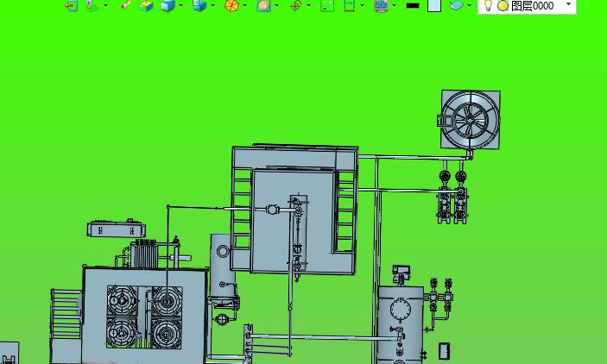Click the orange polyhedron icon
The height and width of the screenshot is (364, 607).
click(x=231, y=5)
